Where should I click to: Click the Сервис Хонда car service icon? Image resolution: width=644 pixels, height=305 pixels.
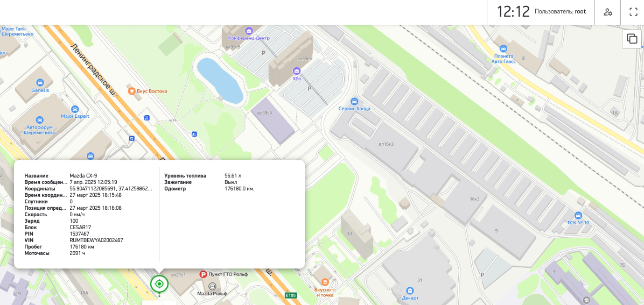[x=354, y=101]
